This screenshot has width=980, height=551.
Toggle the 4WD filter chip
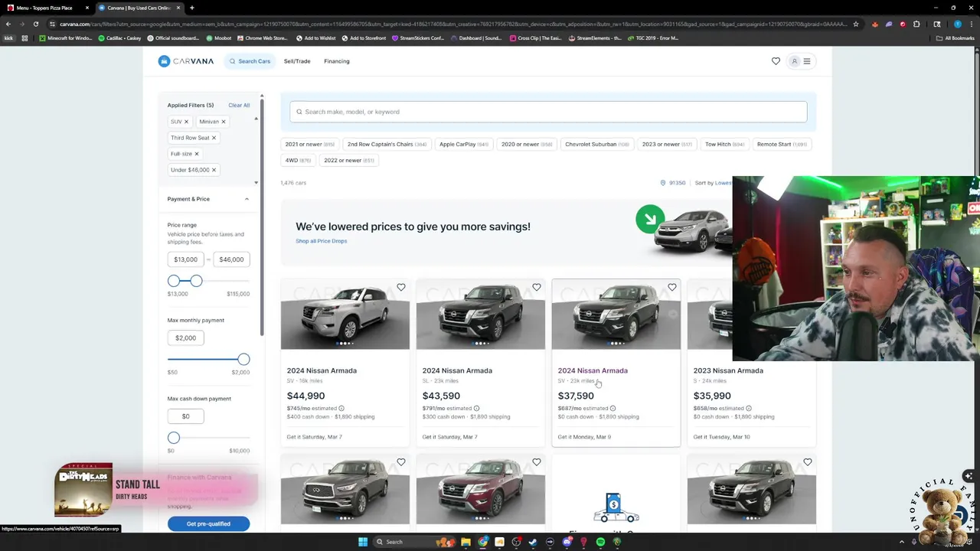(x=298, y=160)
